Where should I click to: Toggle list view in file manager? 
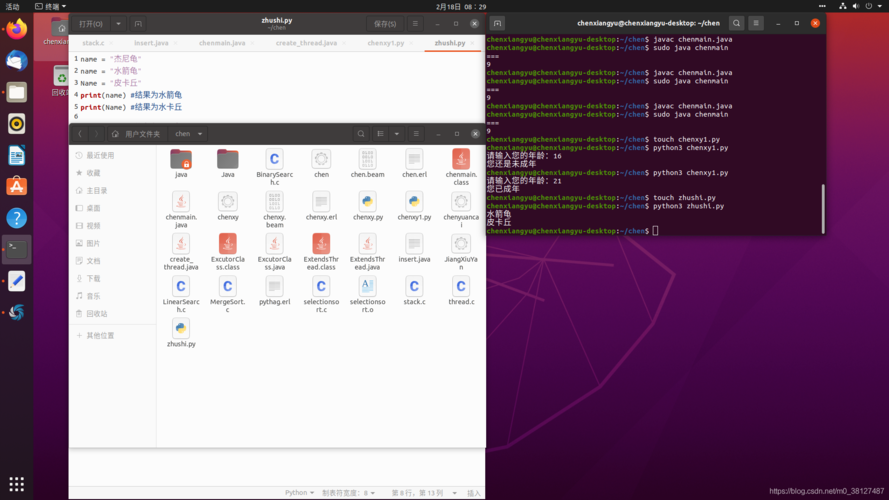380,134
